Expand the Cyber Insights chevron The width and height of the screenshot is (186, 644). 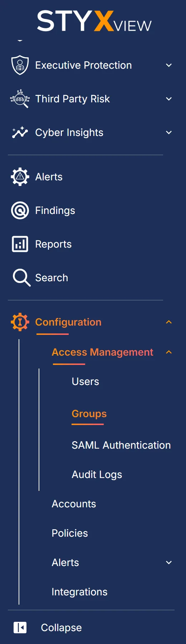point(169,132)
